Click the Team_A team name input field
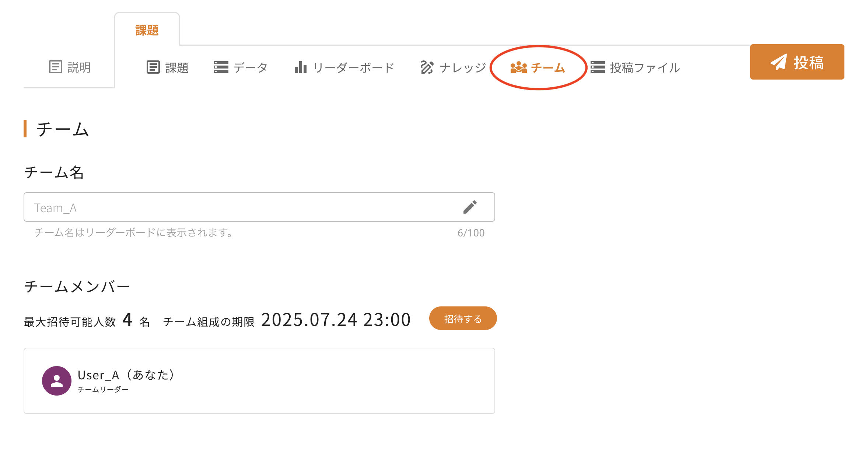Screen dimensions: 868x467 tap(239, 207)
